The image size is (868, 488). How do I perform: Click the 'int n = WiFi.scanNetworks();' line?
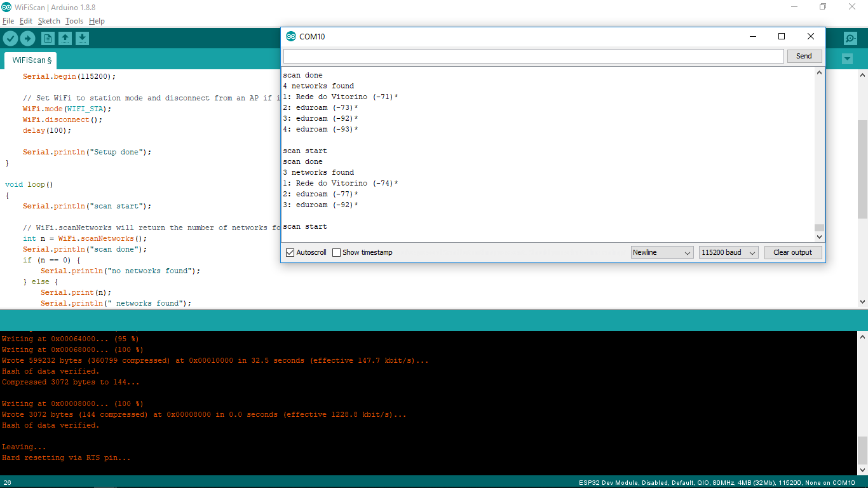[85, 238]
